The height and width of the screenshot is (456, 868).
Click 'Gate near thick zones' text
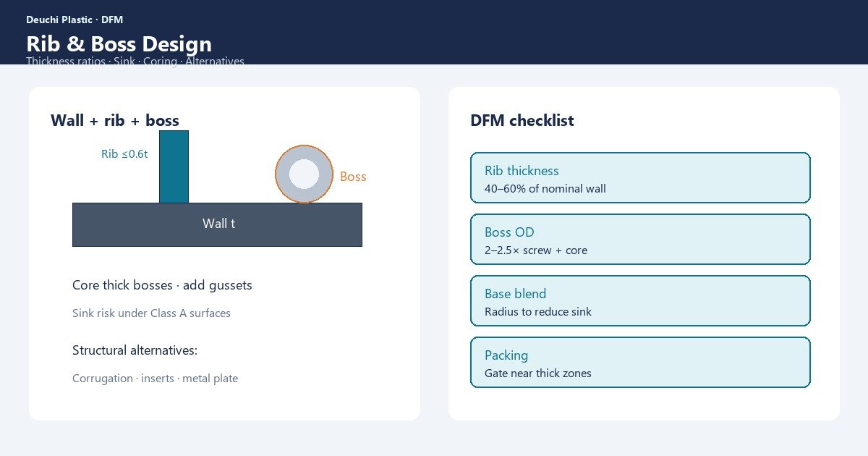[538, 373]
